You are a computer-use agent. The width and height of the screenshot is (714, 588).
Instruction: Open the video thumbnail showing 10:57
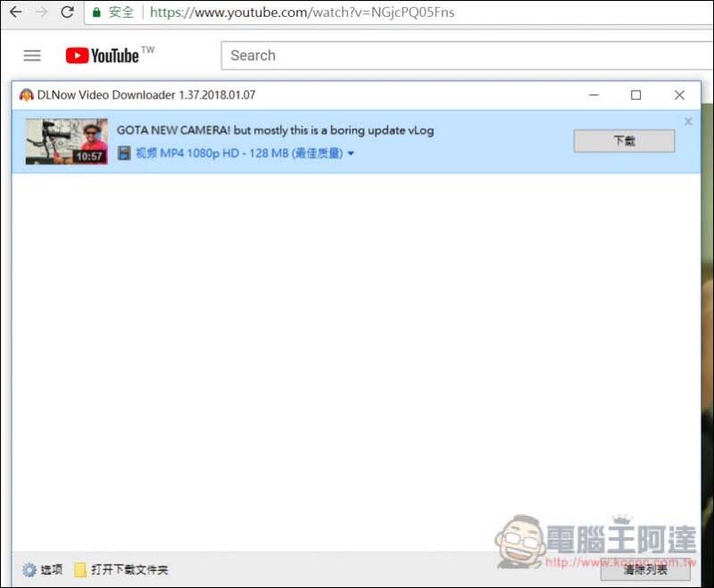(x=66, y=141)
